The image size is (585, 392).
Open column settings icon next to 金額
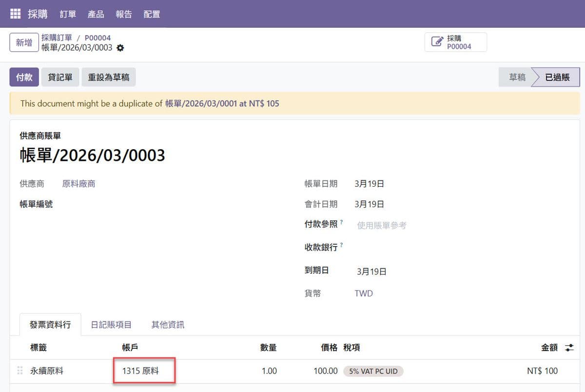pos(569,348)
